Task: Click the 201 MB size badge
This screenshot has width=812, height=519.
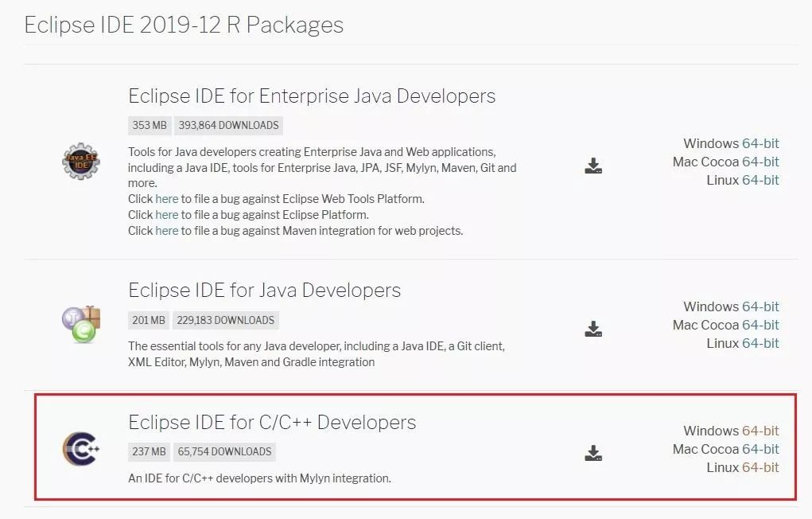Action: (148, 321)
